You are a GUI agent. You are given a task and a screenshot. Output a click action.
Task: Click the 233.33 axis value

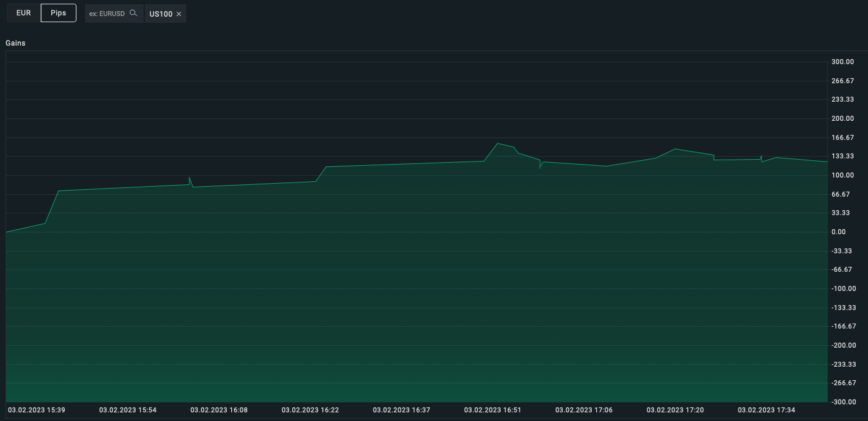(843, 100)
